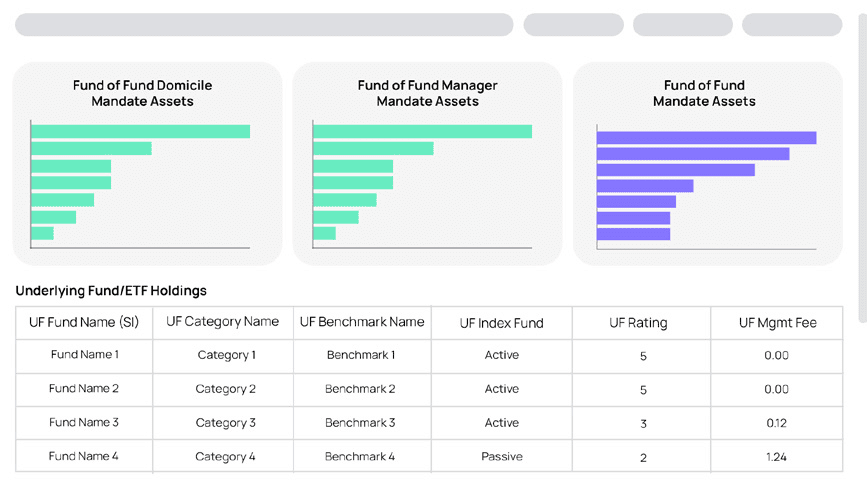The height and width of the screenshot is (488, 867).
Task: Click the UF Benchmark Name column header
Action: 362,322
